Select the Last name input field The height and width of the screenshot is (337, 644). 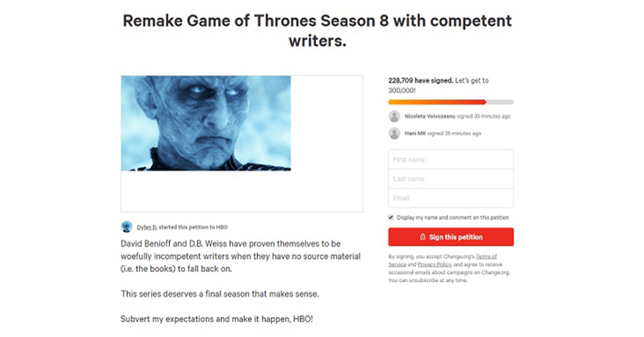click(451, 179)
